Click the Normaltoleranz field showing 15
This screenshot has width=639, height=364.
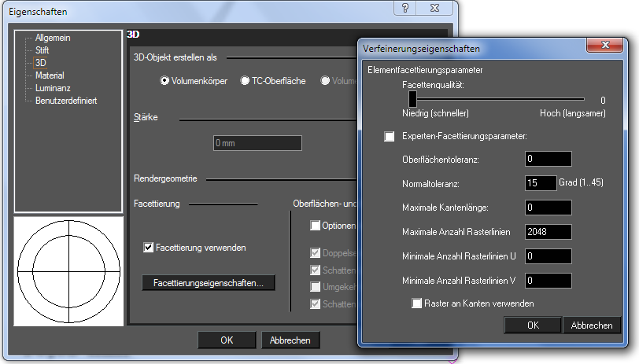(x=541, y=183)
